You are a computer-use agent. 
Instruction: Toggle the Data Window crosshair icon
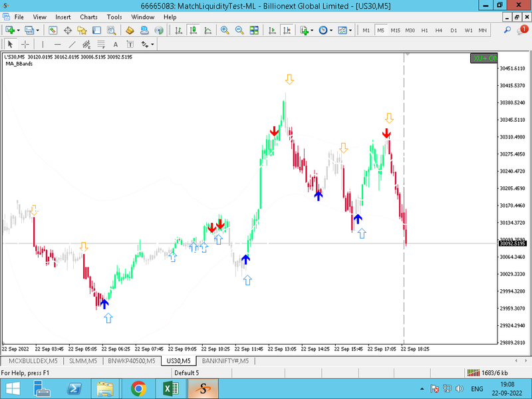tap(68, 30)
